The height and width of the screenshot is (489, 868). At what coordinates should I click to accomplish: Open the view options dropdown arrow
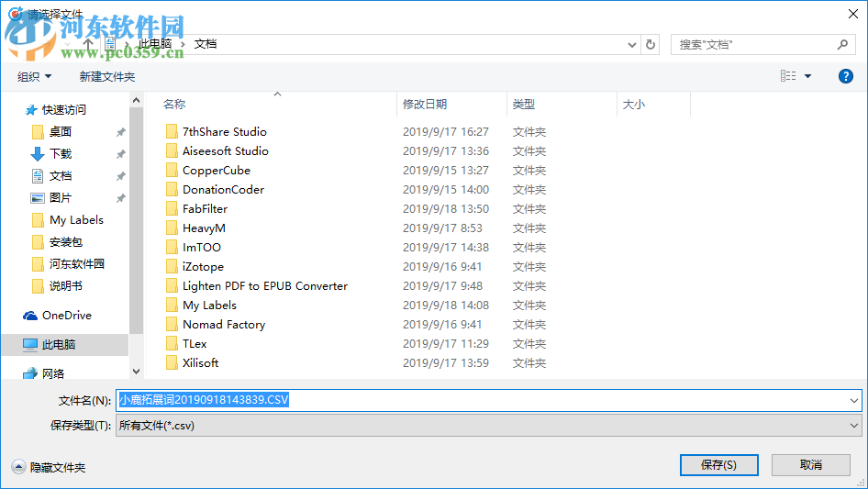(807, 76)
